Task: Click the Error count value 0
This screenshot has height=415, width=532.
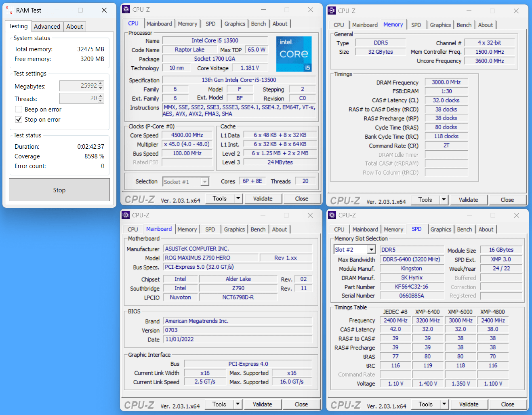Action: pyautogui.click(x=102, y=166)
